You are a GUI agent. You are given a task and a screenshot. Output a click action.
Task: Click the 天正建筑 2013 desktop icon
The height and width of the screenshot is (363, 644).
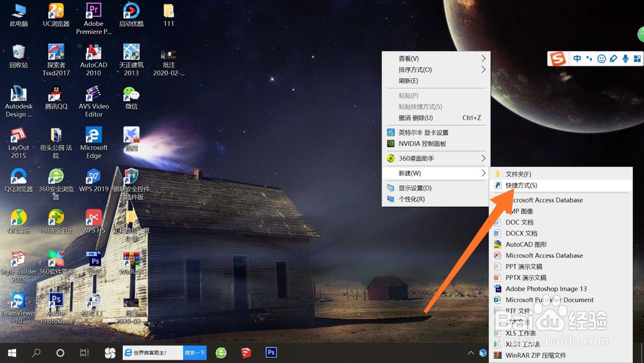point(131,60)
